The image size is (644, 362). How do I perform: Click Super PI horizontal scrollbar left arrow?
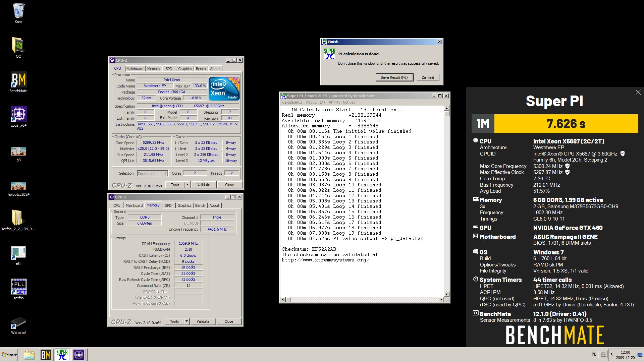[283, 299]
